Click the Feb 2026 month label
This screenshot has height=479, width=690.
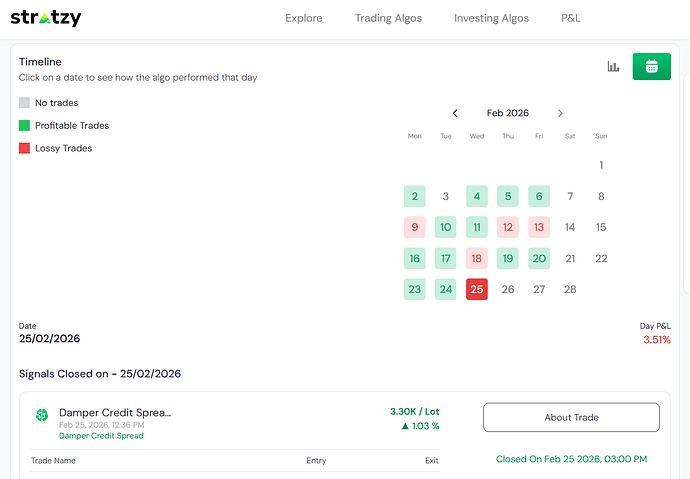508,114
